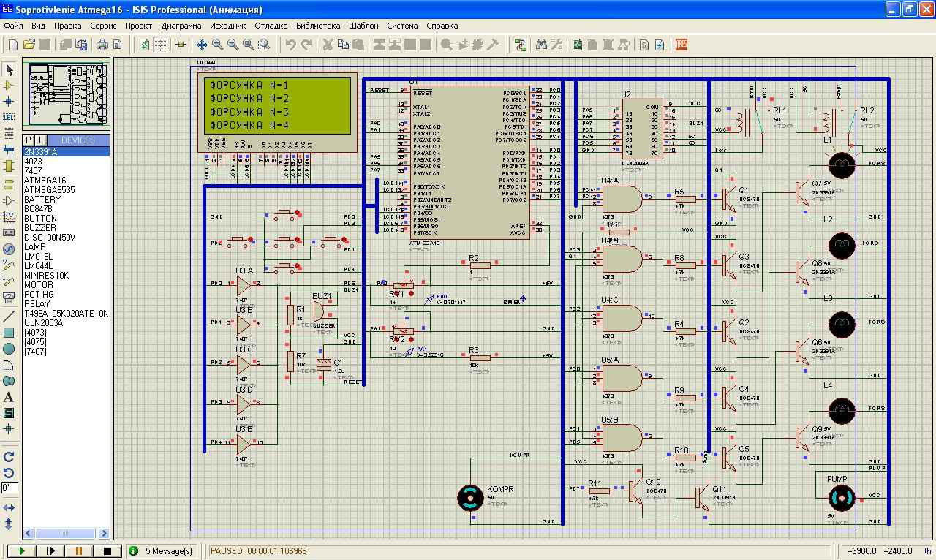
Task: Click the Stop simulation button
Action: click(107, 551)
